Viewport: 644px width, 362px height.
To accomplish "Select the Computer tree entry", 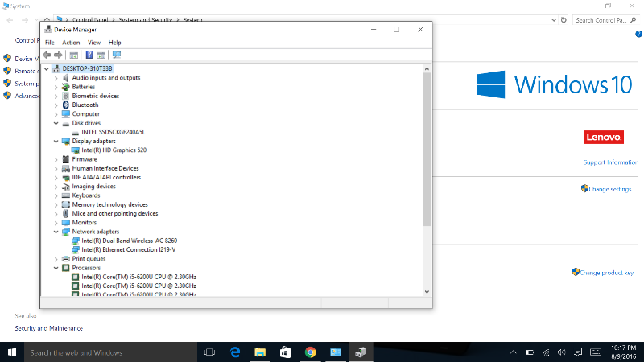I will (x=86, y=114).
